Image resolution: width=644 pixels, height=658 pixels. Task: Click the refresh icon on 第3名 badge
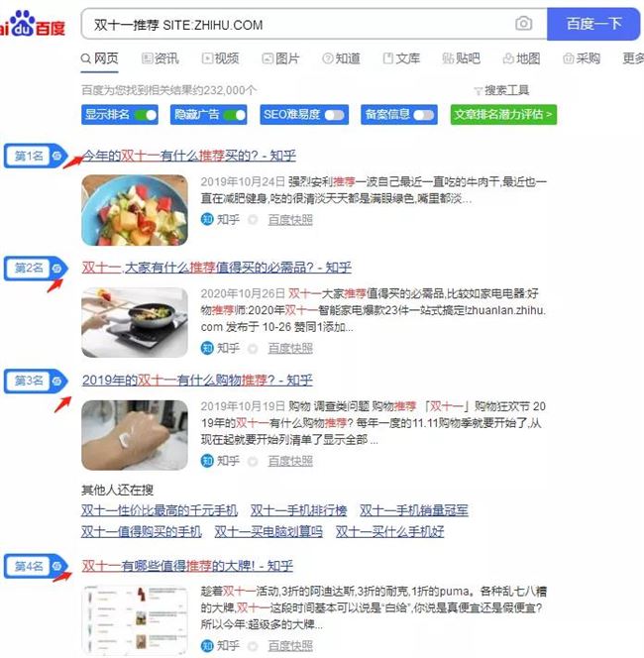point(56,381)
